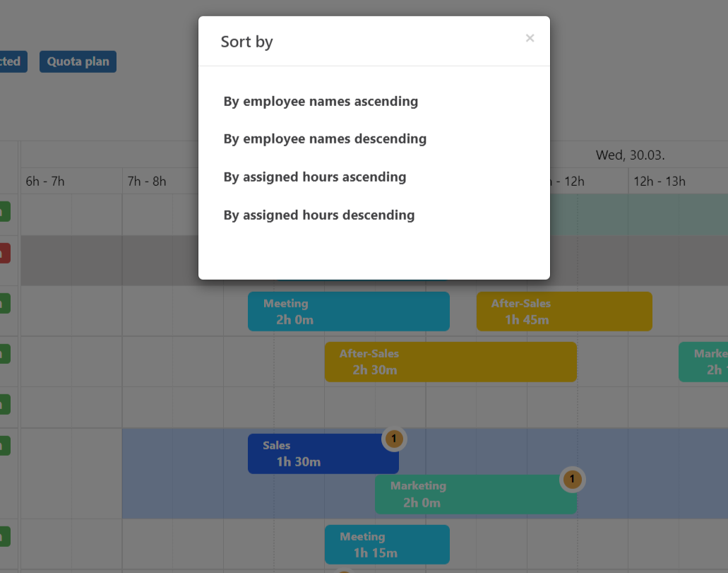This screenshot has width=728, height=573.
Task: Click the 7h - 8h time column header
Action: pyautogui.click(x=147, y=182)
